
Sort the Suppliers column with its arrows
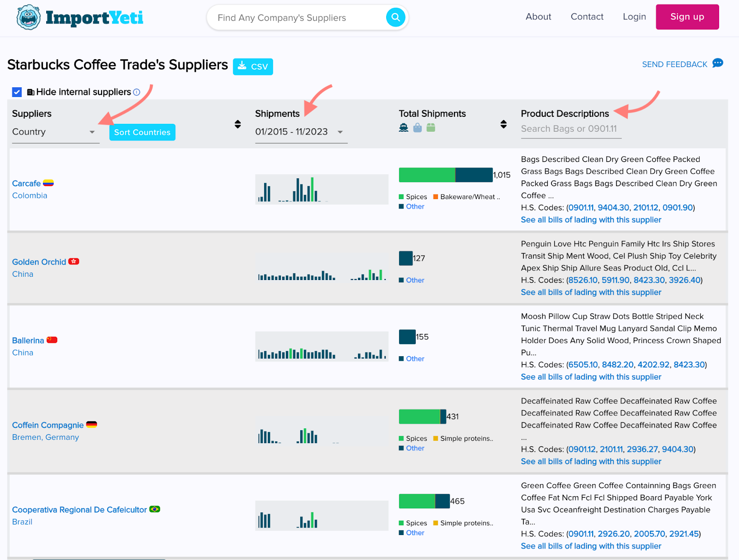[237, 124]
